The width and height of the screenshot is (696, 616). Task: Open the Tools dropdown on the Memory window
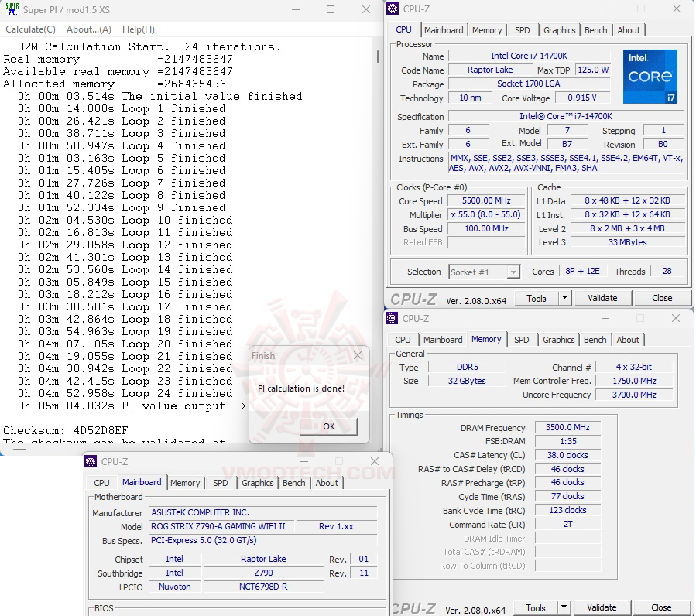[x=564, y=607]
